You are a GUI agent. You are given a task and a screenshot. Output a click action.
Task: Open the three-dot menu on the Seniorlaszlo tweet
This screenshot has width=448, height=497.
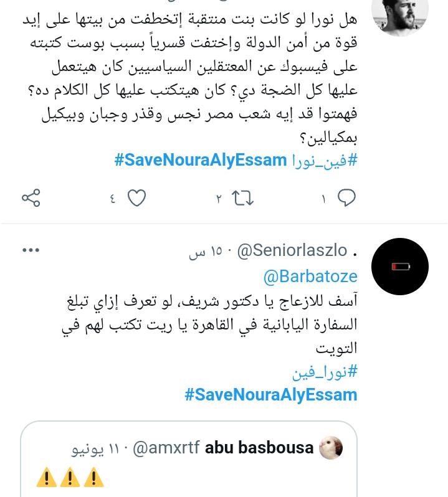click(x=31, y=250)
